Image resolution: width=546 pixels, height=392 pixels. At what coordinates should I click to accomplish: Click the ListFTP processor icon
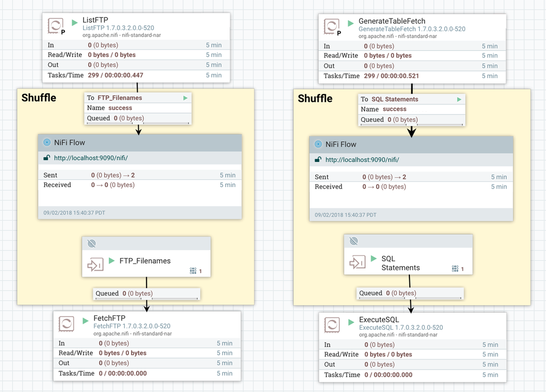click(55, 26)
